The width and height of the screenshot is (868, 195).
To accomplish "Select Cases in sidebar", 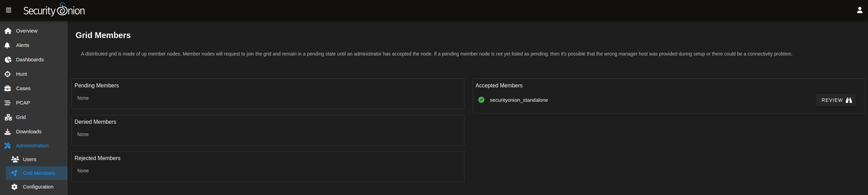I will [x=34, y=88].
